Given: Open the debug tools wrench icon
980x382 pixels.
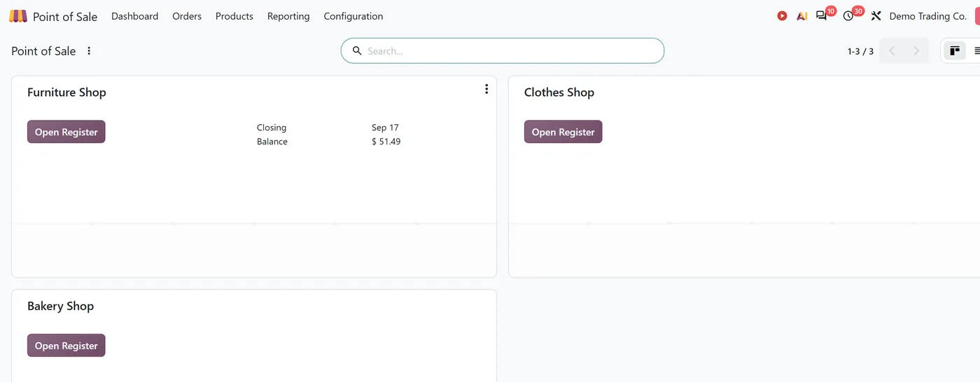Looking at the screenshot, I should coord(876,16).
